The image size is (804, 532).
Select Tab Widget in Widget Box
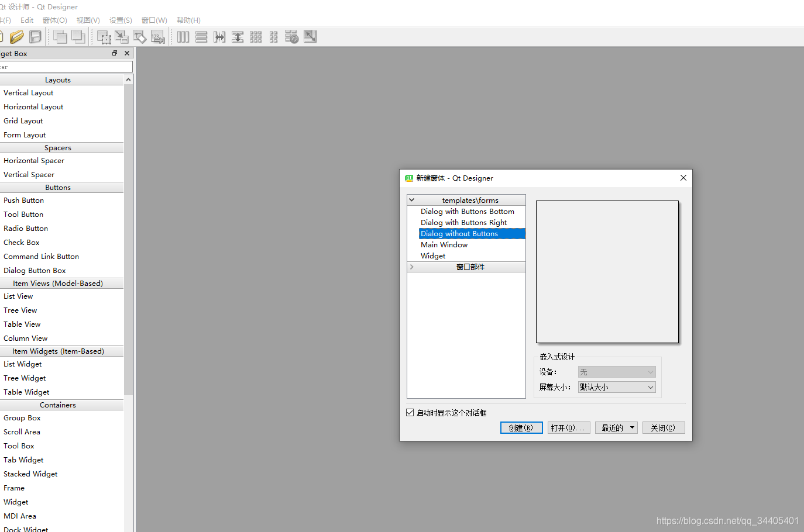(23, 460)
